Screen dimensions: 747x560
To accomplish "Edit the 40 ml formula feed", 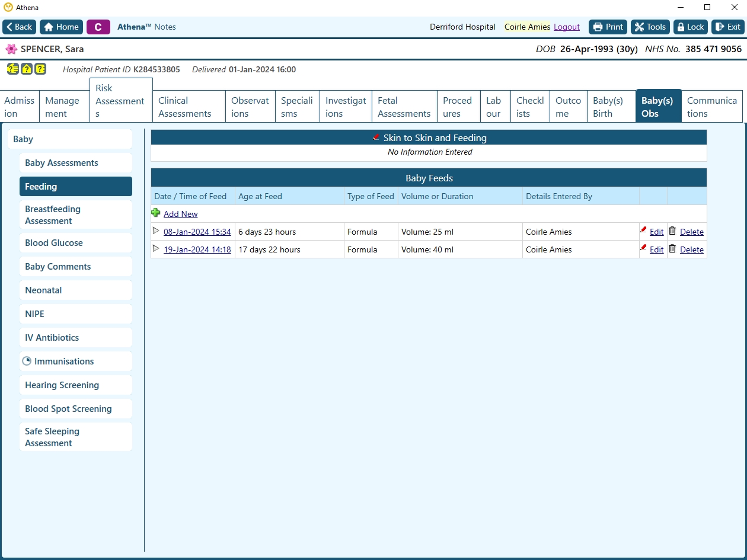I will 657,249.
